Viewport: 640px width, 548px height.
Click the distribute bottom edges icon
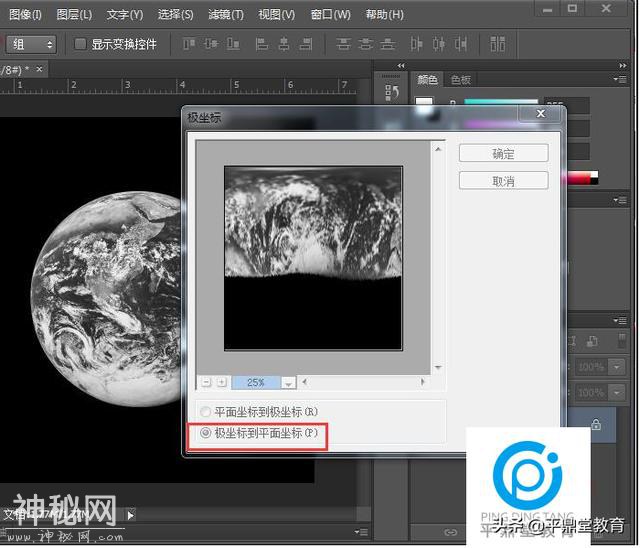[x=387, y=44]
